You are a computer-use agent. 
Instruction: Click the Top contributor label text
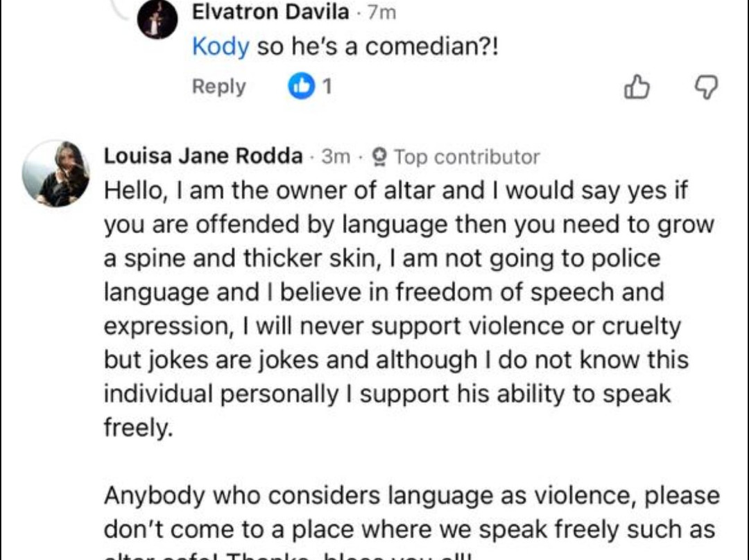pos(467,157)
